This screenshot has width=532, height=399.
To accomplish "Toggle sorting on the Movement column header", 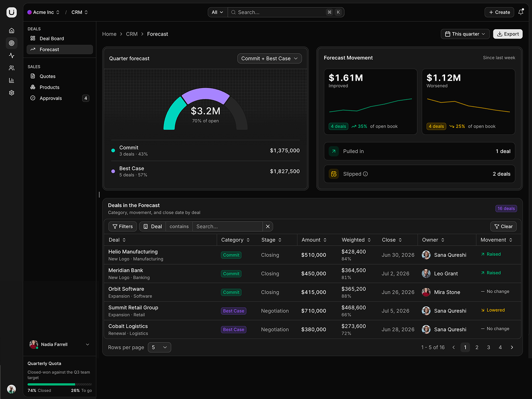I will [x=497, y=240].
